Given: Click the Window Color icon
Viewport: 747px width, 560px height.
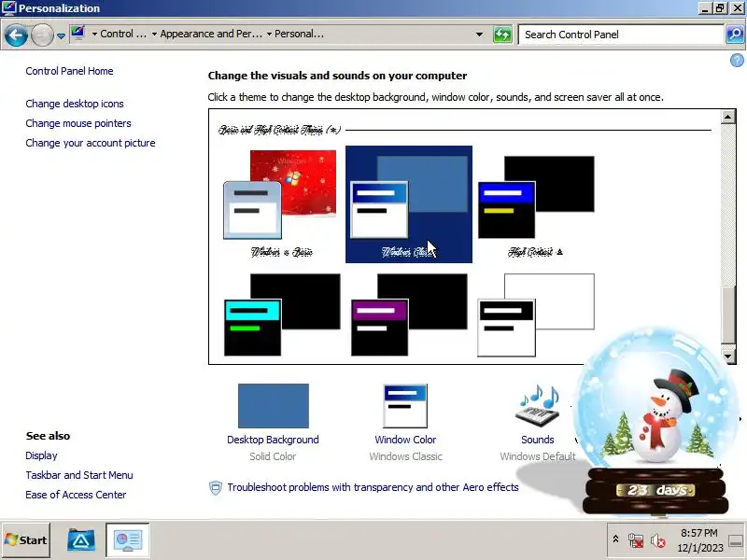Looking at the screenshot, I should tap(405, 406).
